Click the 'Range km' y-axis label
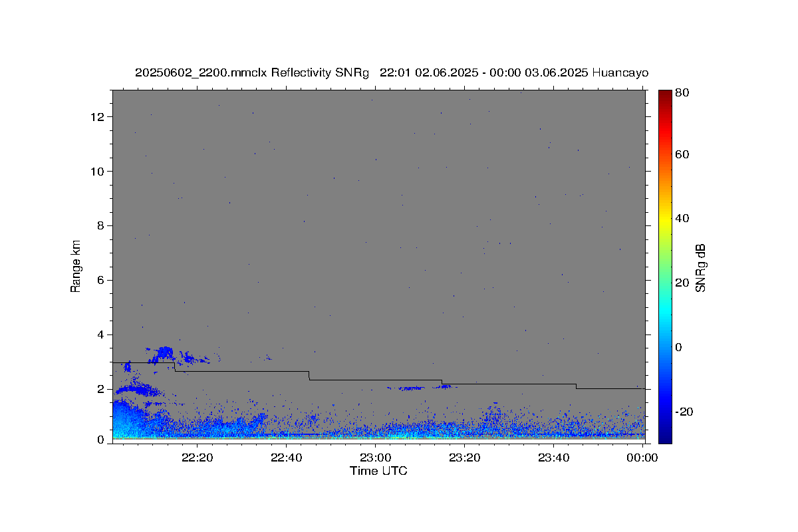The height and width of the screenshot is (532, 798). click(x=76, y=267)
